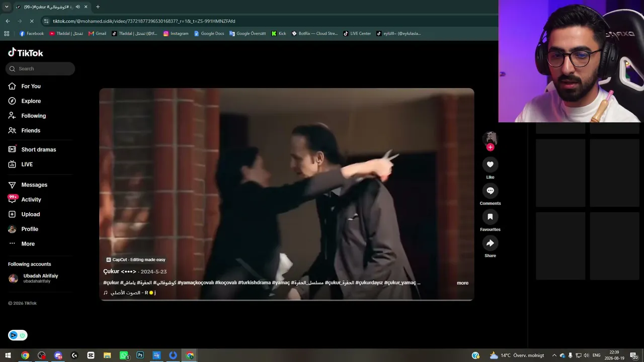
Task: Click the Çukur creator name
Action: 120,271
